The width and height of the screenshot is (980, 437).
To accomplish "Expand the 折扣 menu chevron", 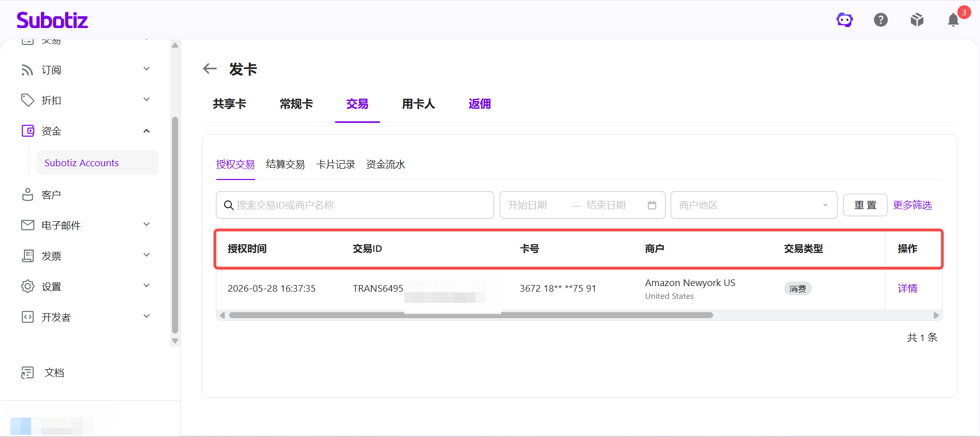I will click(146, 99).
